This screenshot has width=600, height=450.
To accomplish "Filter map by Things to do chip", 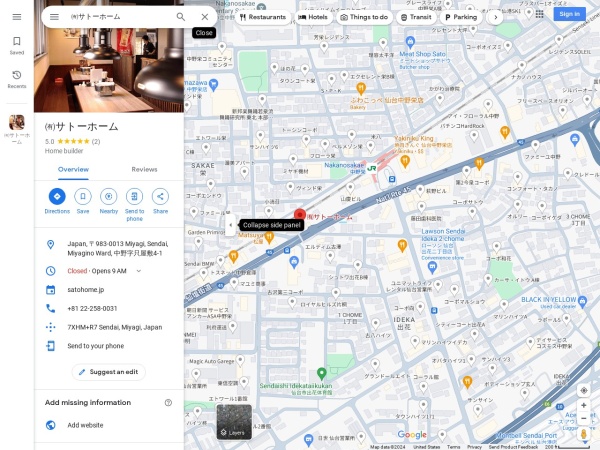I will (364, 17).
